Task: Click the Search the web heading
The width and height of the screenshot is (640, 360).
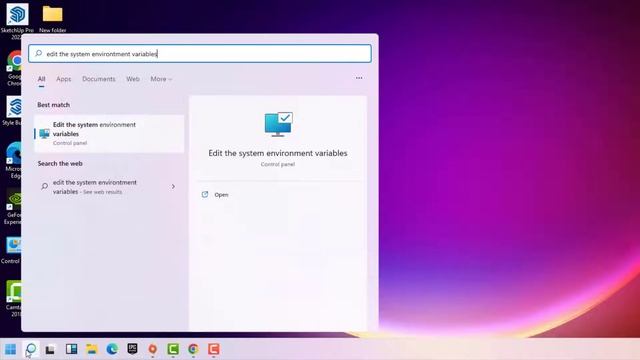Action: click(x=60, y=163)
